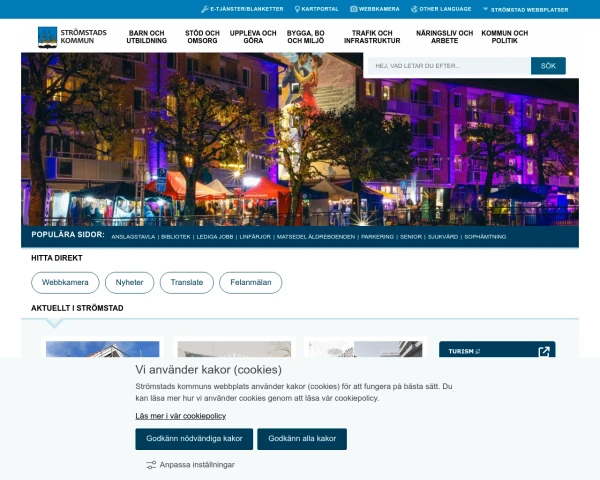Screen dimensions: 600x480
Task: Open Anpassa inställningar cookie settings
Action: pyautogui.click(x=190, y=465)
